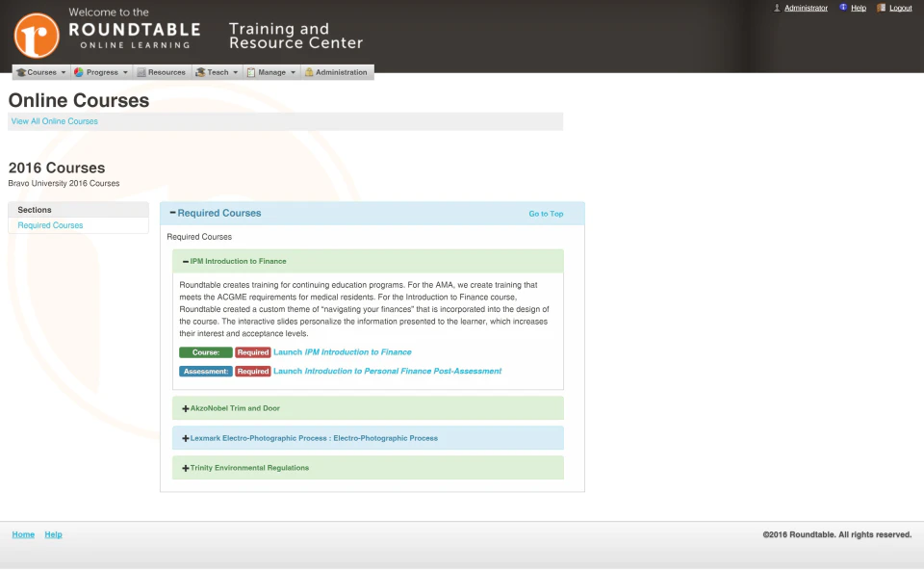Click the Manage clipboard icon
The image size is (924, 570).
pos(251,71)
